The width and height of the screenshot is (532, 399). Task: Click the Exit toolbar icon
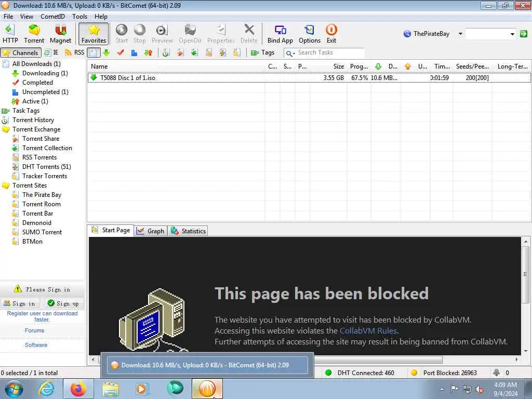pos(331,34)
